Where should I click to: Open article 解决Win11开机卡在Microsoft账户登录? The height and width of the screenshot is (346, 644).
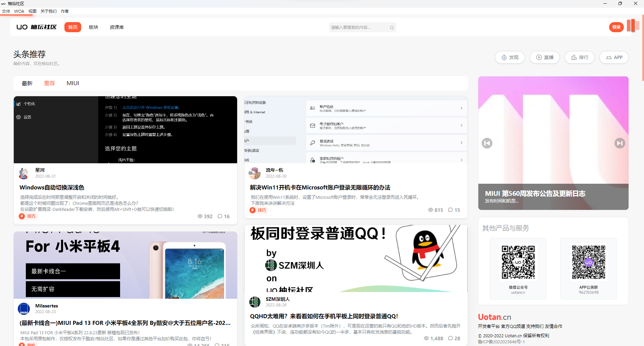(x=320, y=187)
